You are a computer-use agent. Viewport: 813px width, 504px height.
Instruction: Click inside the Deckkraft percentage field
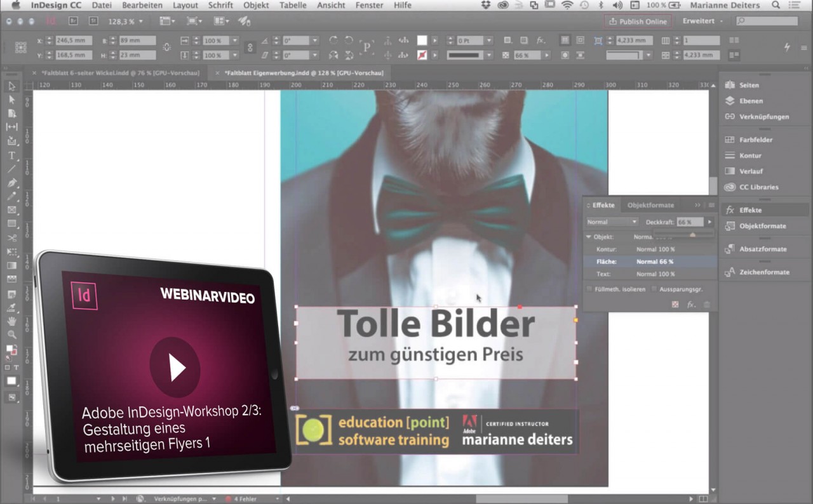click(x=689, y=222)
